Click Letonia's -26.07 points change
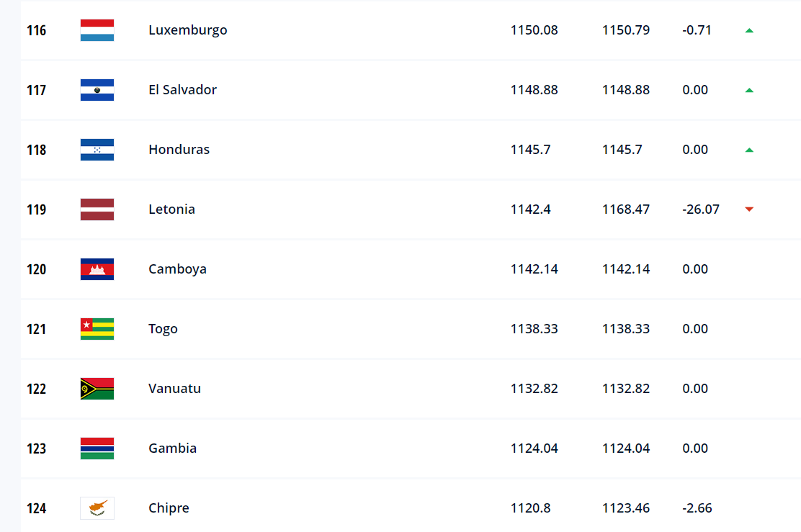The width and height of the screenshot is (801, 532). point(700,209)
